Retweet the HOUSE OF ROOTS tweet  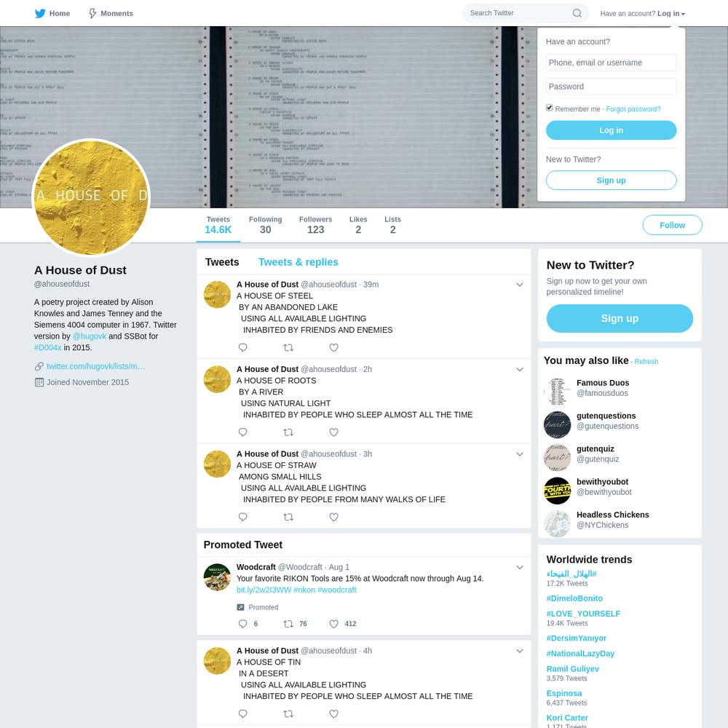288,432
